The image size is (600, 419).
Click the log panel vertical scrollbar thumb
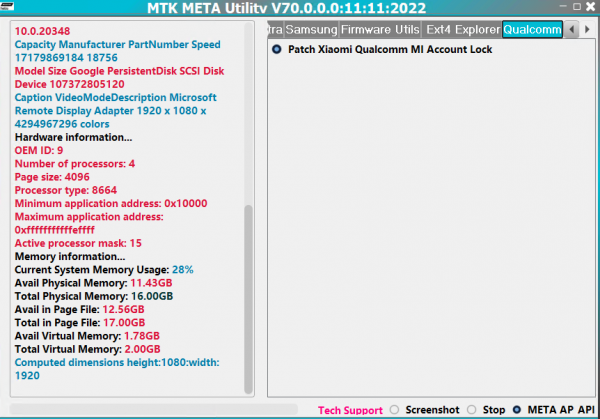pos(248,300)
